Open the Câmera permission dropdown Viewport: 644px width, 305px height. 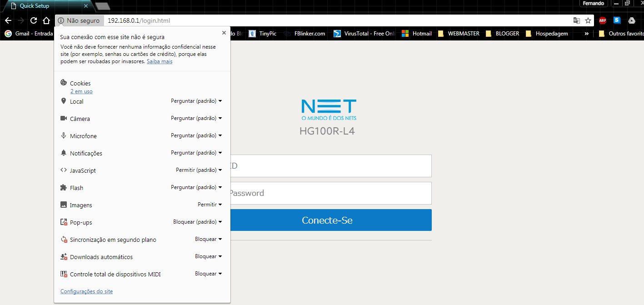pyautogui.click(x=196, y=118)
